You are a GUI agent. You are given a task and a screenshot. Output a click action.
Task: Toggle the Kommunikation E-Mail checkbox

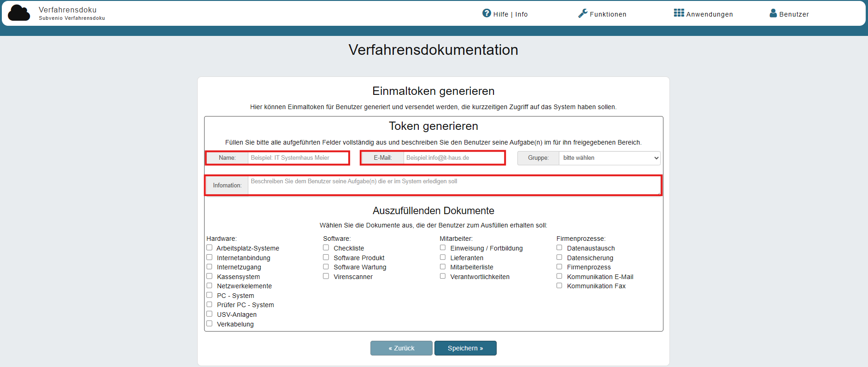pyautogui.click(x=559, y=276)
